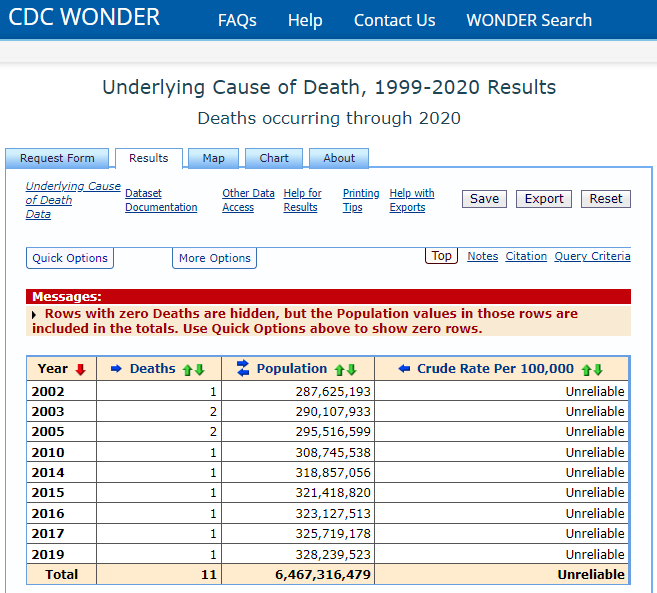
Task: Select the 2002 year row label
Action: [48, 391]
